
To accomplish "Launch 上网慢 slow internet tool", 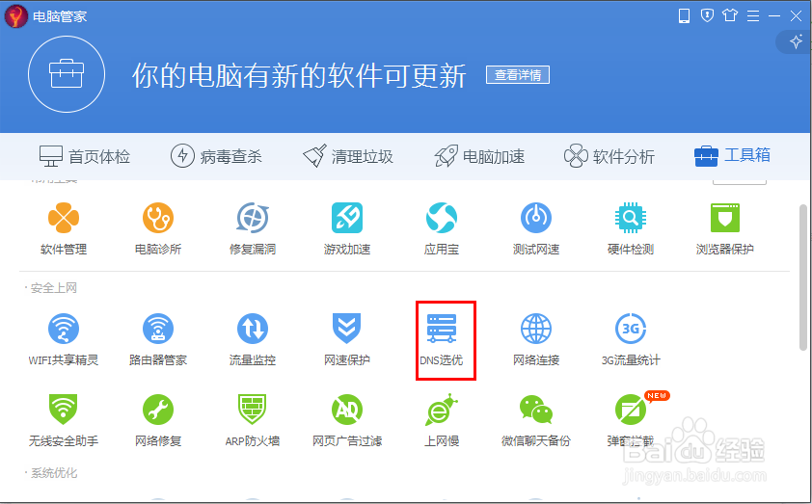I will (442, 420).
